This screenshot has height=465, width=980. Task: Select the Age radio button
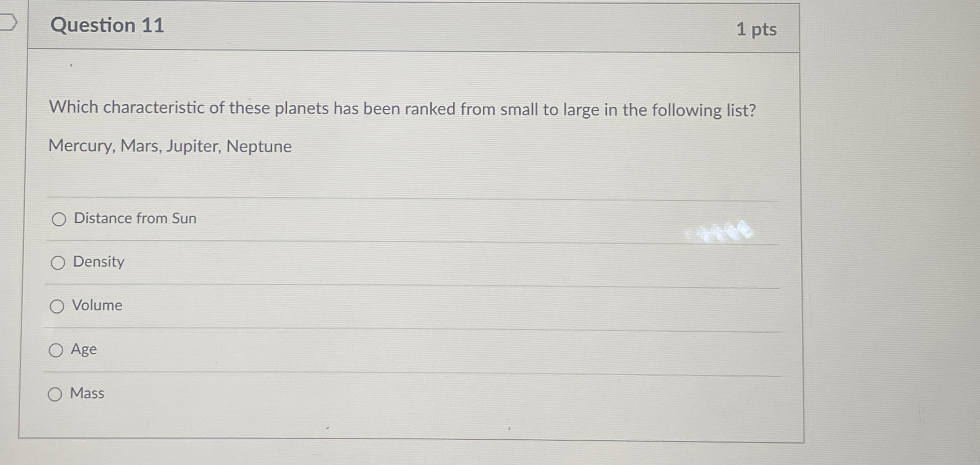pyautogui.click(x=58, y=350)
